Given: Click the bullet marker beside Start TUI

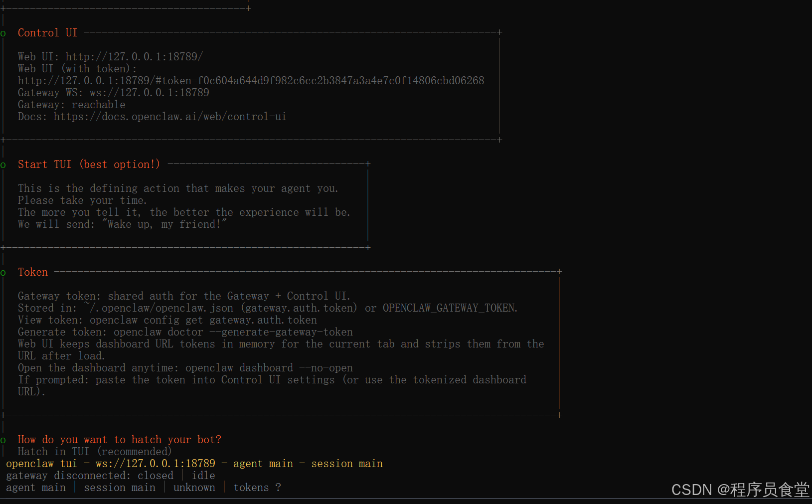Looking at the screenshot, I should (3, 165).
